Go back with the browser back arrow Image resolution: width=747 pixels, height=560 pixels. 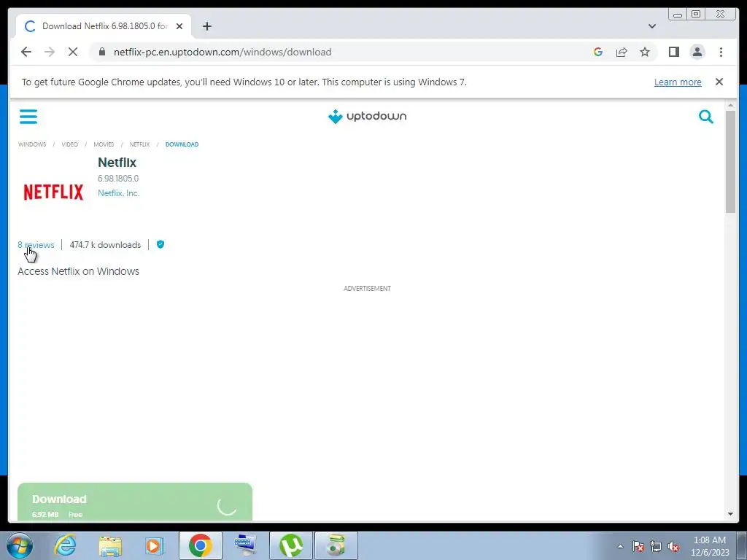click(26, 52)
